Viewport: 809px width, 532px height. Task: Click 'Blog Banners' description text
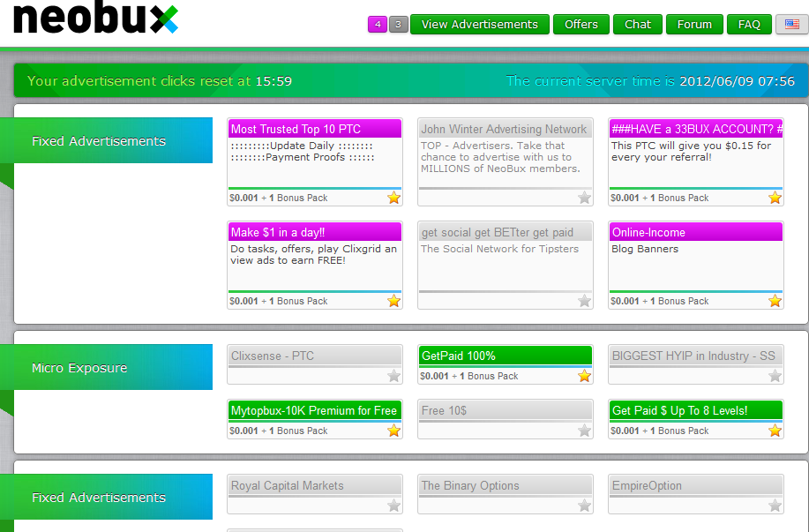tap(645, 249)
